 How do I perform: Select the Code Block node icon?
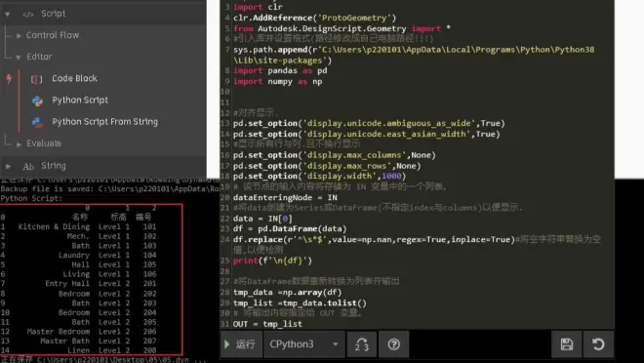click(x=36, y=79)
